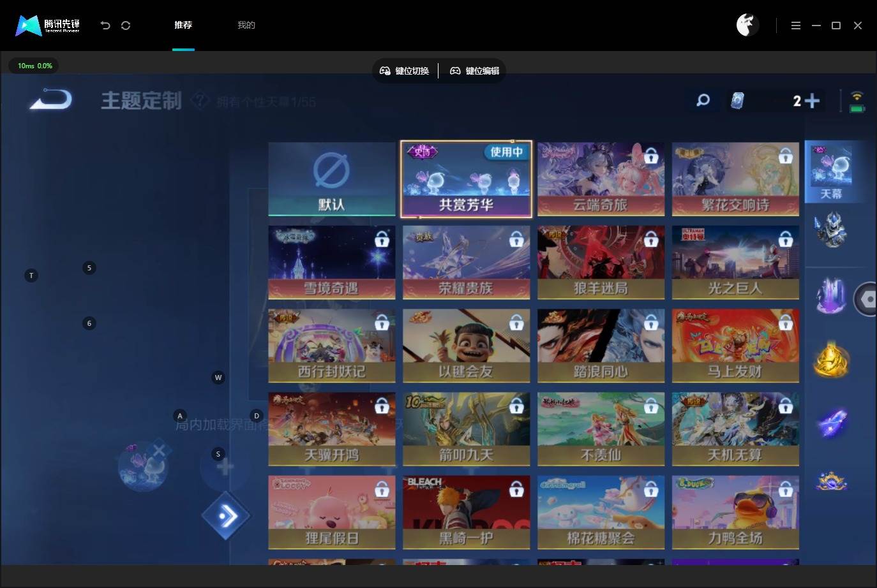
Task: Pick the 棉花糖聚会 theme card
Action: pyautogui.click(x=601, y=512)
